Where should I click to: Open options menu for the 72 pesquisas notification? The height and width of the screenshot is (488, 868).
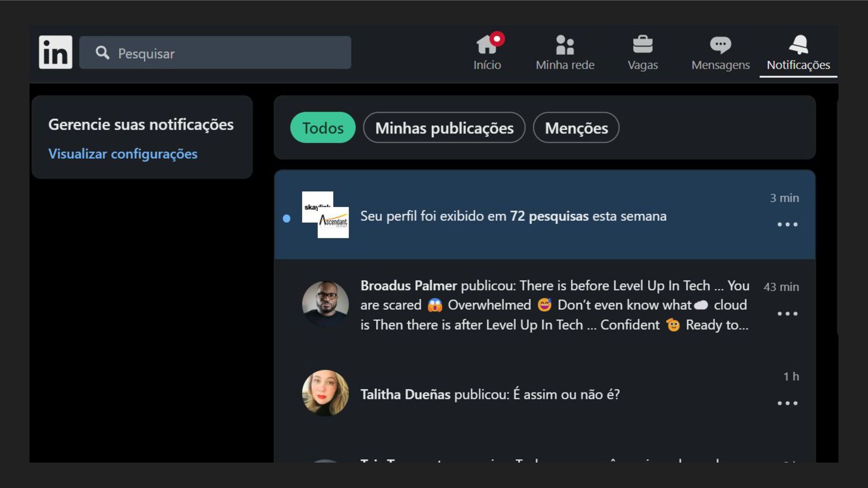(x=788, y=224)
